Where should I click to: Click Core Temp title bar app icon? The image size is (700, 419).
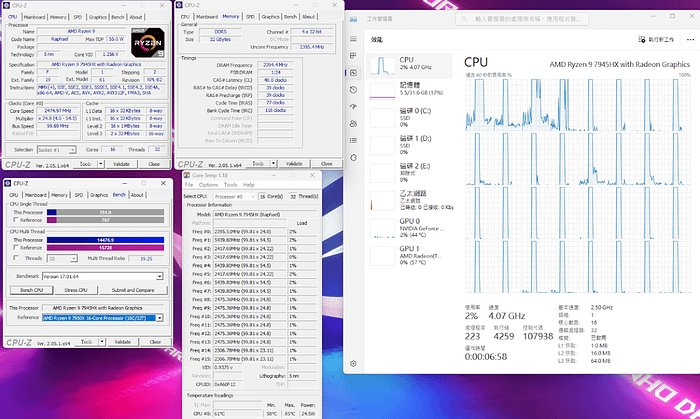point(187,175)
